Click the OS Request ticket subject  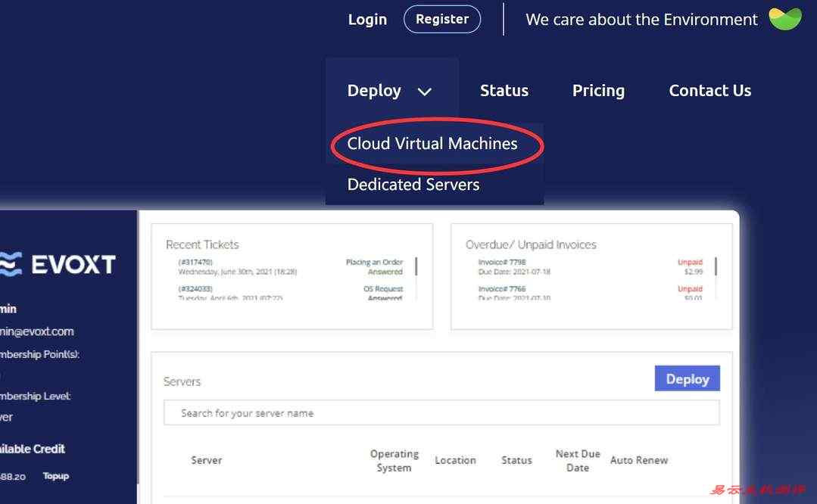click(383, 288)
